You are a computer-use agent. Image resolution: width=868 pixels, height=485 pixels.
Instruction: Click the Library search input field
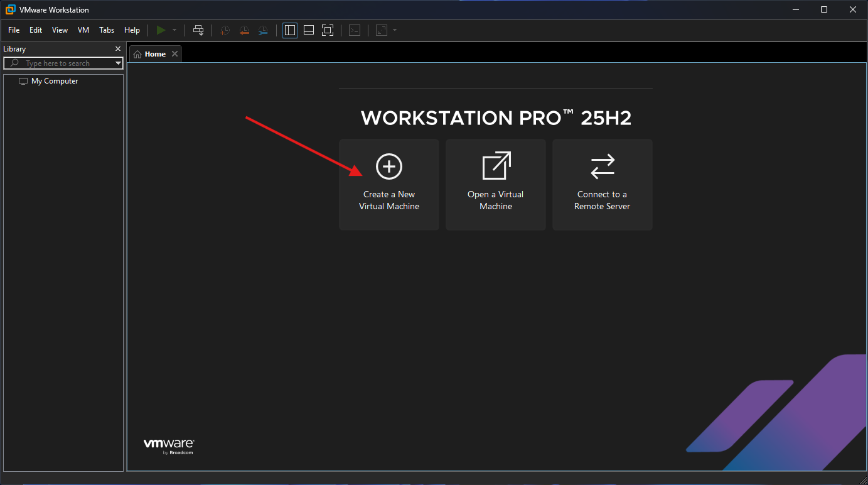(66, 63)
